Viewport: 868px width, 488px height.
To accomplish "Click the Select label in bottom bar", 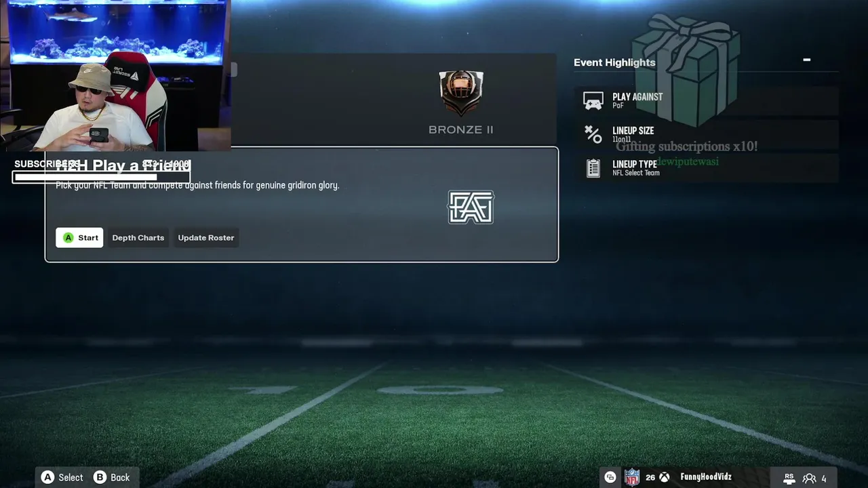I will (x=71, y=477).
